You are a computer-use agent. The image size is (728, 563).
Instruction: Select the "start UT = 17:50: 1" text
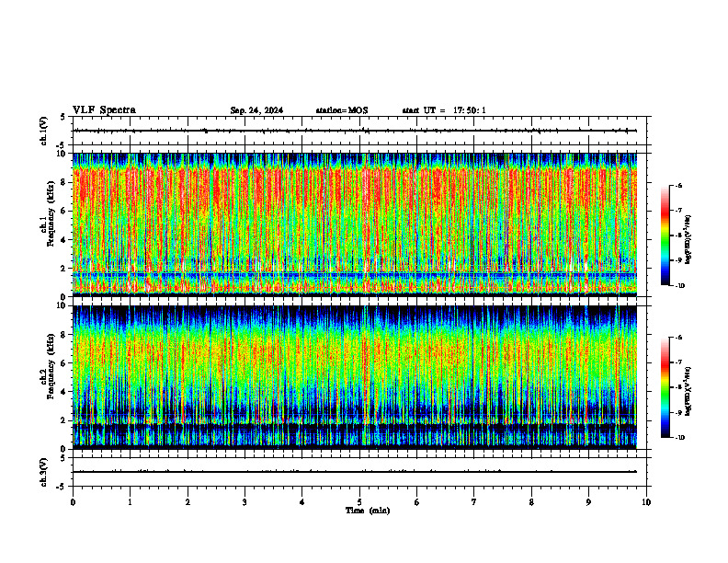[x=444, y=110]
